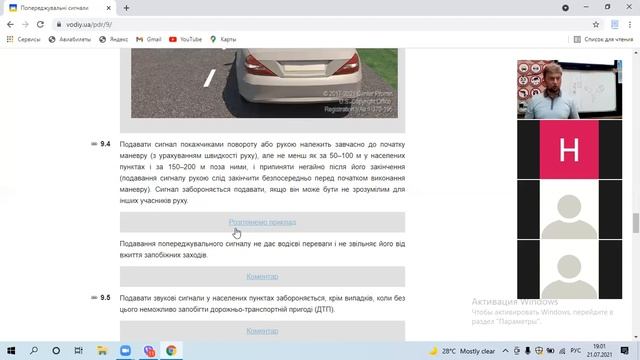Open Авиабилеты bookmark
640x360 pixels.
coord(70,39)
